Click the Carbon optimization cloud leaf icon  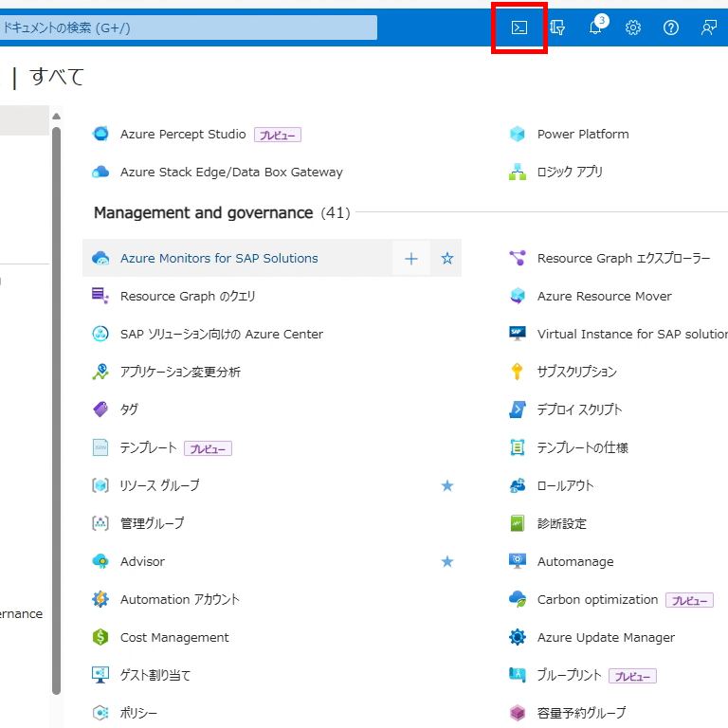tap(518, 599)
